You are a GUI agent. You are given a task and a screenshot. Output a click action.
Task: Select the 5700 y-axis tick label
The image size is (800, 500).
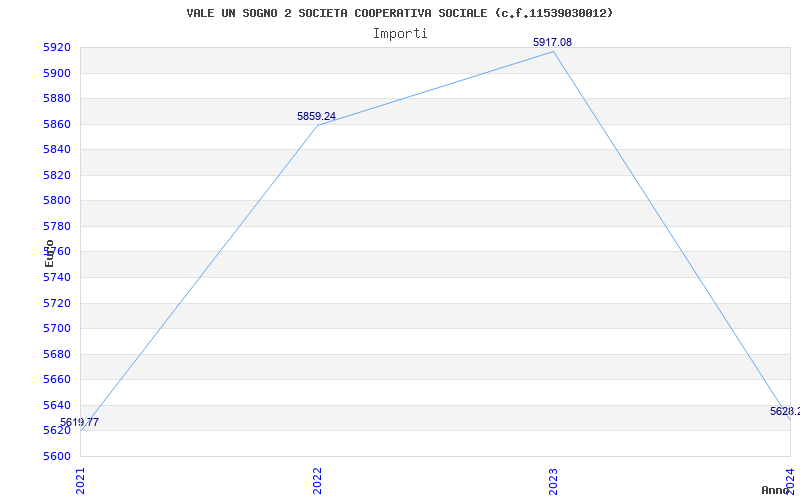click(x=57, y=328)
